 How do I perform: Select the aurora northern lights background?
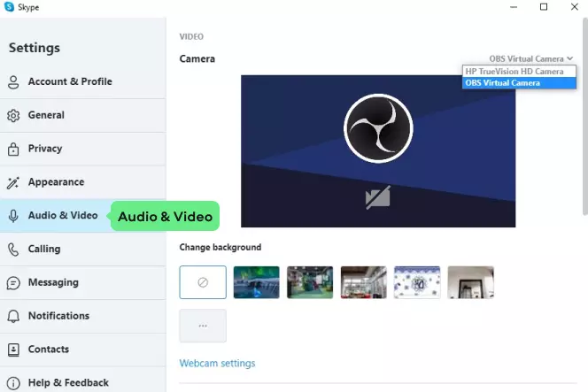click(x=257, y=282)
